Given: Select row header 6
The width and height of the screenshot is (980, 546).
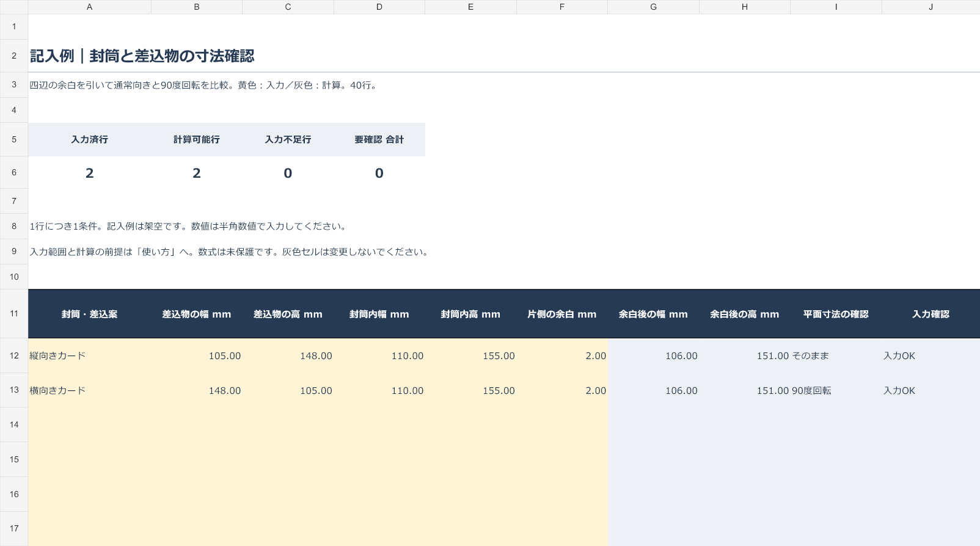Looking at the screenshot, I should (x=14, y=173).
